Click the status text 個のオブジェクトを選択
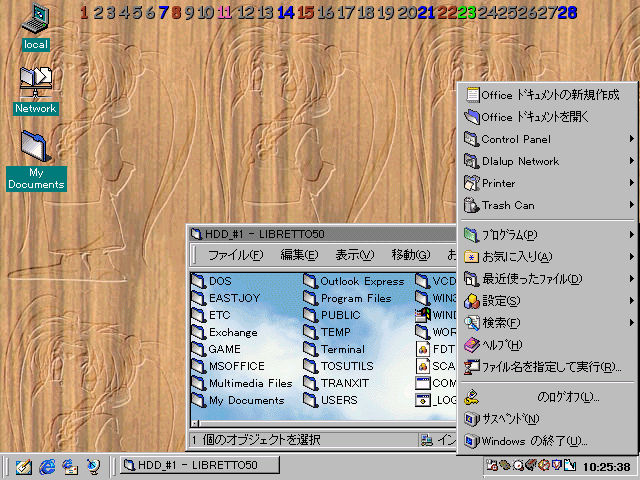 click(x=261, y=440)
